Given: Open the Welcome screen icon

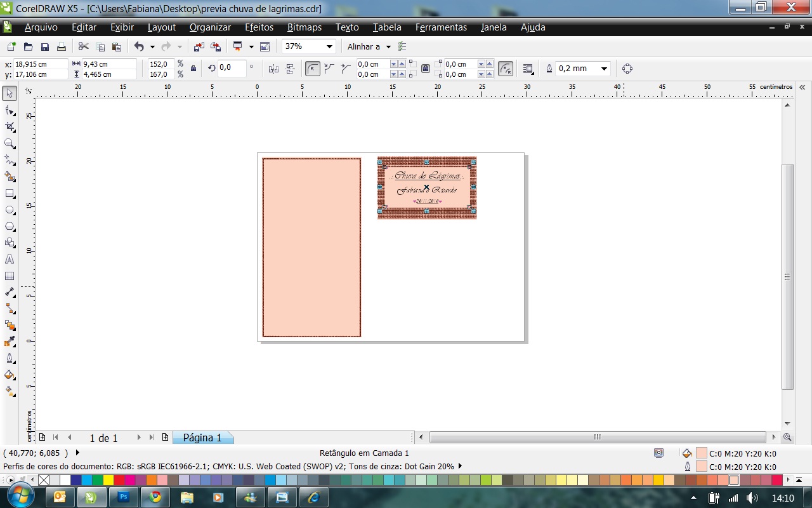Looking at the screenshot, I should 265,46.
